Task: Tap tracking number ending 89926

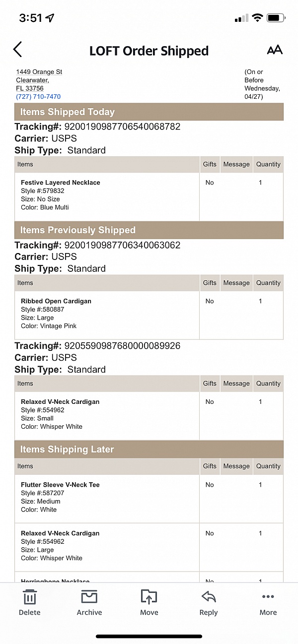Action: click(x=122, y=346)
